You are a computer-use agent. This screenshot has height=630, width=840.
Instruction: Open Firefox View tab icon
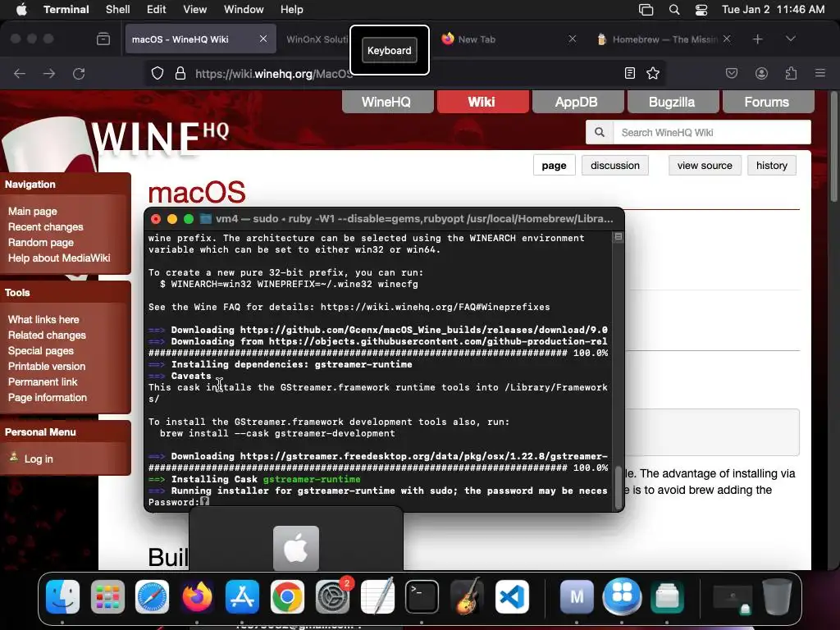click(103, 39)
